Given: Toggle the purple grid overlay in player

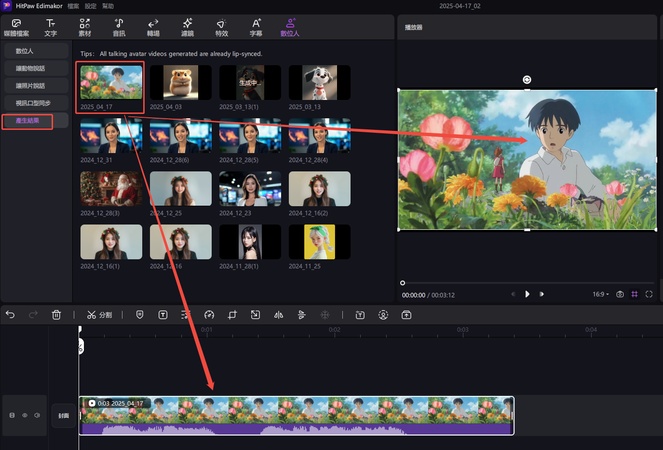Looking at the screenshot, I should [x=635, y=294].
